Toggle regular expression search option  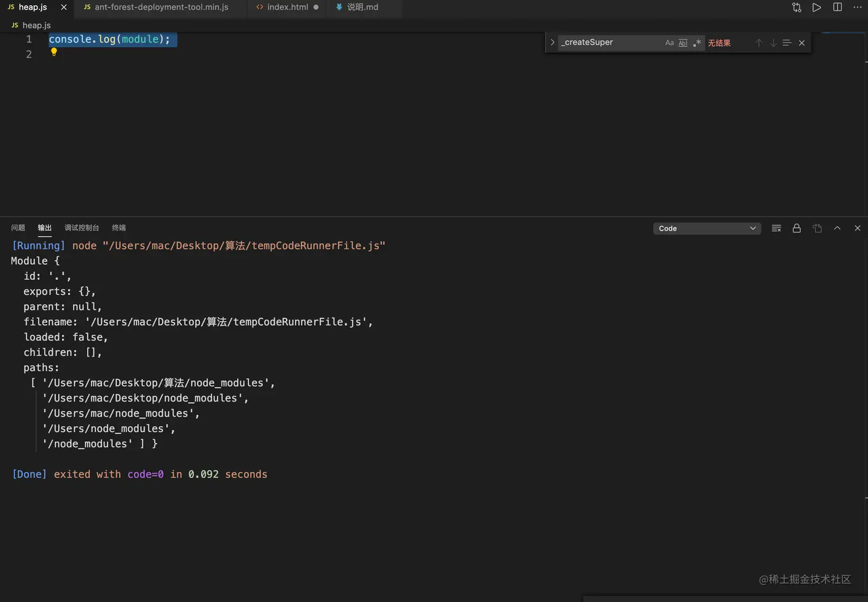697,43
